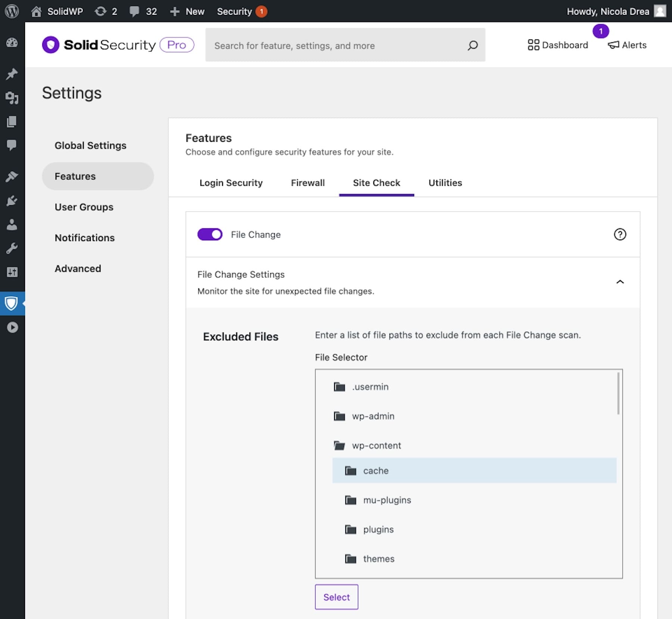Open the Settings sliders sidebar icon
The image size is (672, 619).
[12, 272]
